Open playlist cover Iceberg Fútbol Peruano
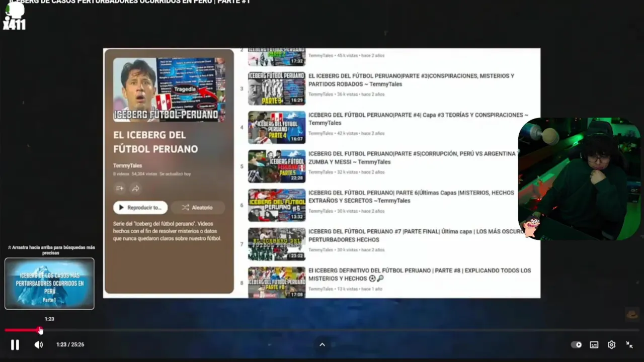 (x=169, y=89)
